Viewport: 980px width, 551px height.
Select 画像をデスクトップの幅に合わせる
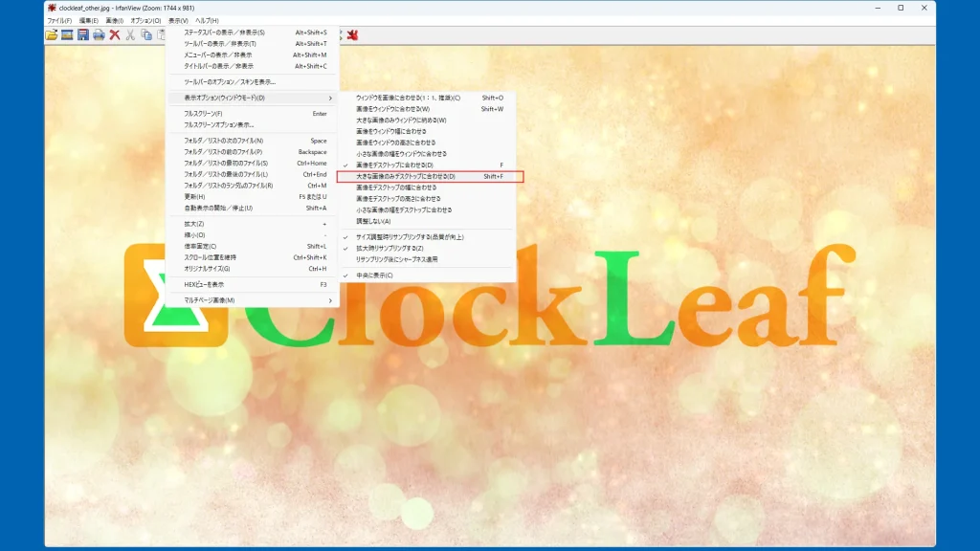pos(428,187)
